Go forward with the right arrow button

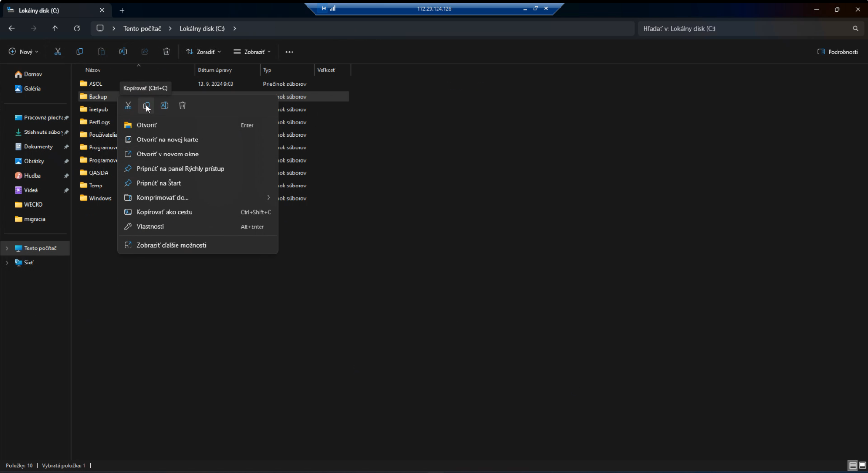coord(33,29)
